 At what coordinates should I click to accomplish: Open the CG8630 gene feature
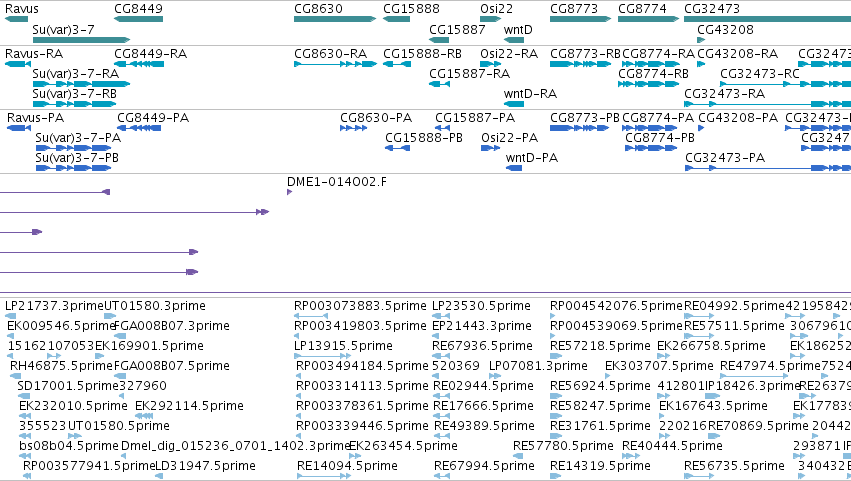pyautogui.click(x=335, y=19)
